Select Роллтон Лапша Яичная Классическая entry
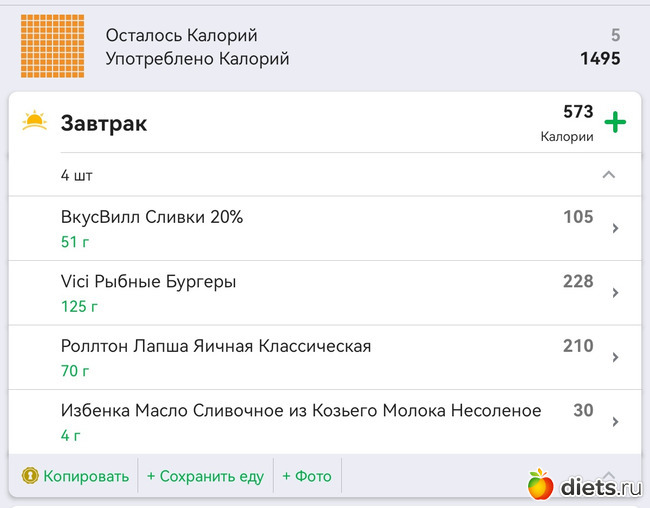The width and height of the screenshot is (650, 508). (x=216, y=346)
